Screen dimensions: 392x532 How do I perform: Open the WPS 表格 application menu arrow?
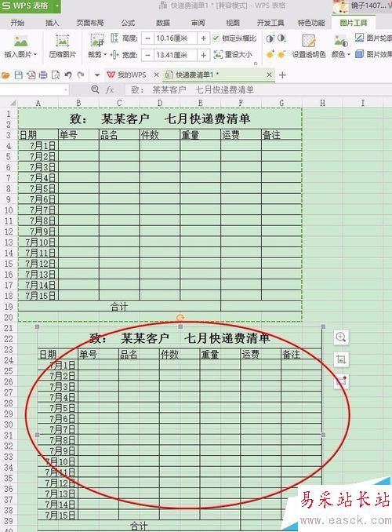tap(57, 5)
